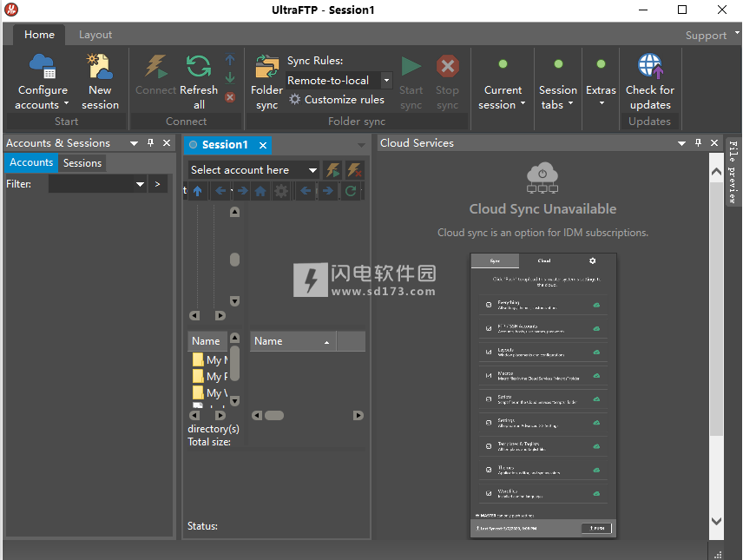Click back arrow left of the home icon

[x=220, y=191]
